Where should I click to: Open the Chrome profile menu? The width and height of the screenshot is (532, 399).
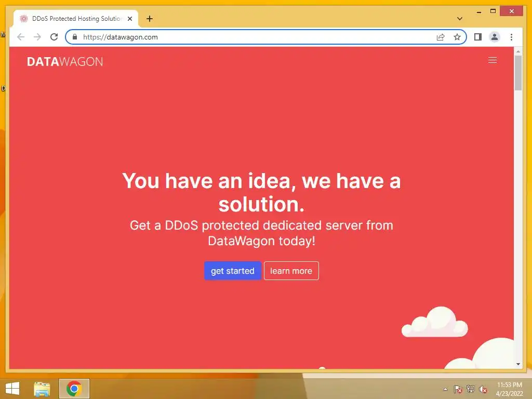[495, 37]
